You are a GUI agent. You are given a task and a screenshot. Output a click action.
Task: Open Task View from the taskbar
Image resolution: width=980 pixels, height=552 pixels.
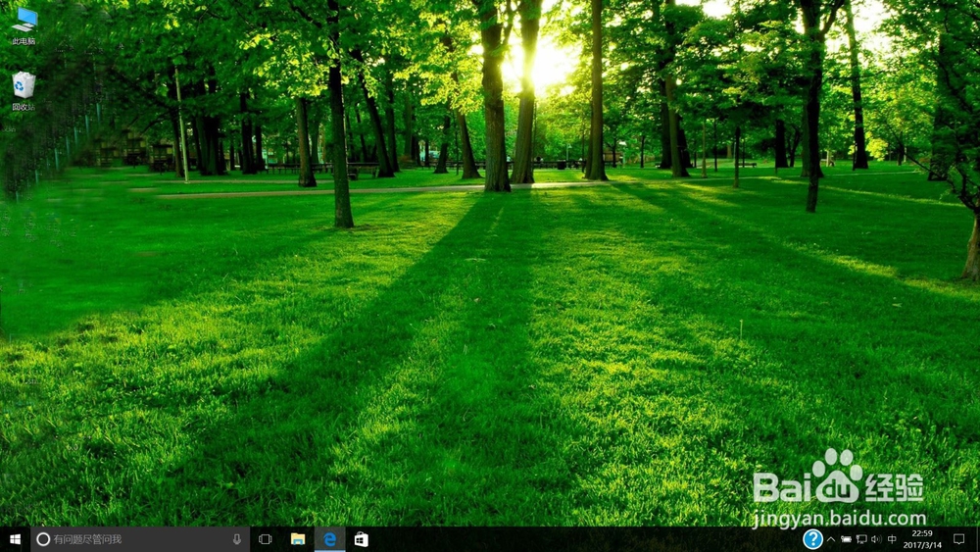pyautogui.click(x=265, y=539)
